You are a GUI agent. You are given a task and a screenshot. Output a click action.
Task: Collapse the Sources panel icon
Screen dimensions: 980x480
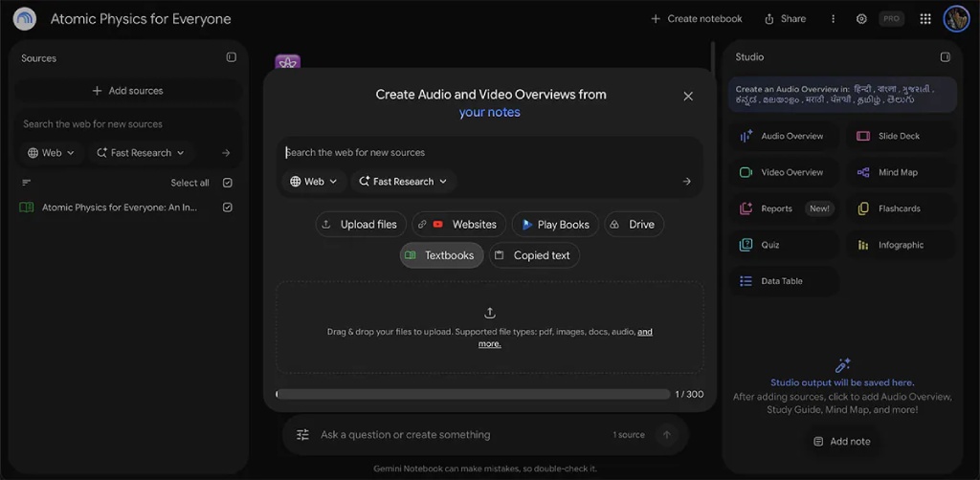tap(232, 57)
